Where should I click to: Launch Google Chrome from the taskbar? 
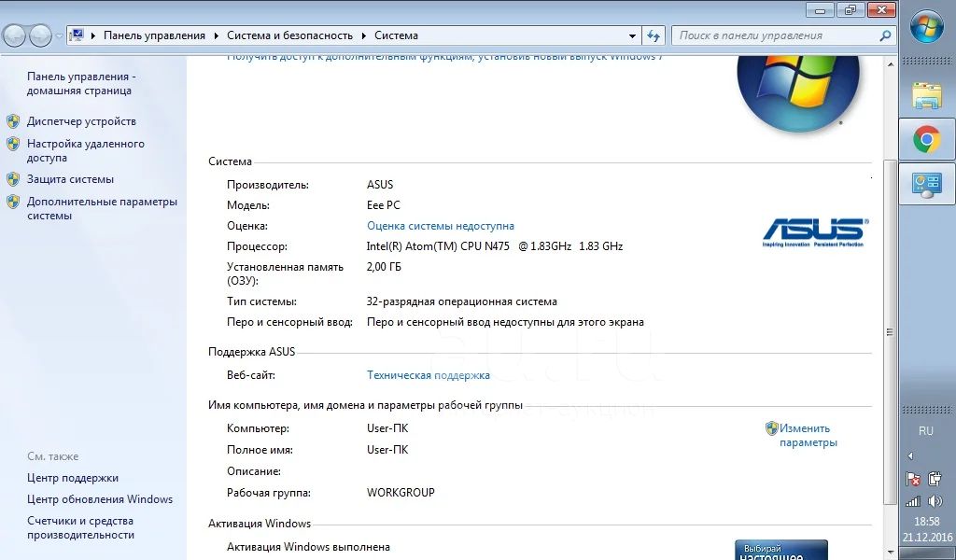(927, 140)
